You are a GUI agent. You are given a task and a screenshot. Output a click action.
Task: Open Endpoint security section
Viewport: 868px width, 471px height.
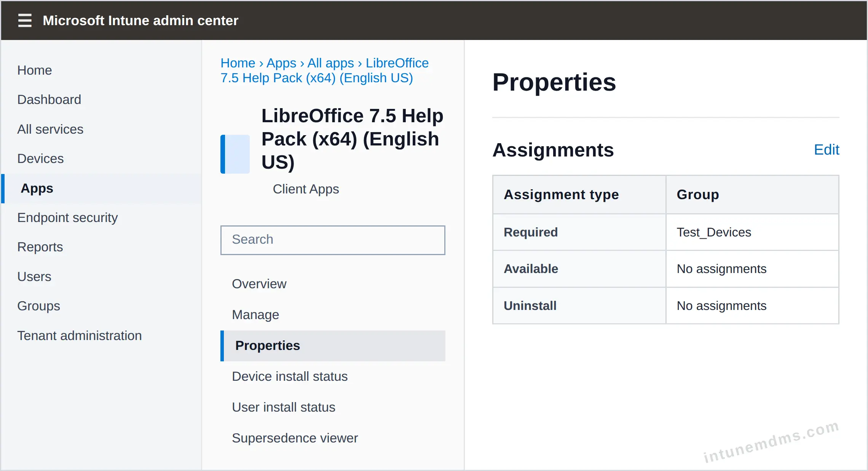(x=67, y=217)
